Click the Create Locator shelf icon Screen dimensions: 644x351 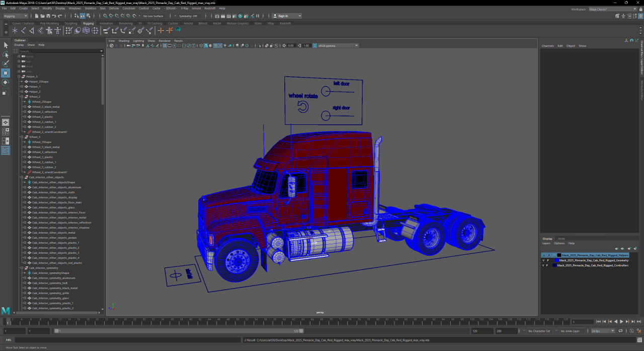coord(15,31)
